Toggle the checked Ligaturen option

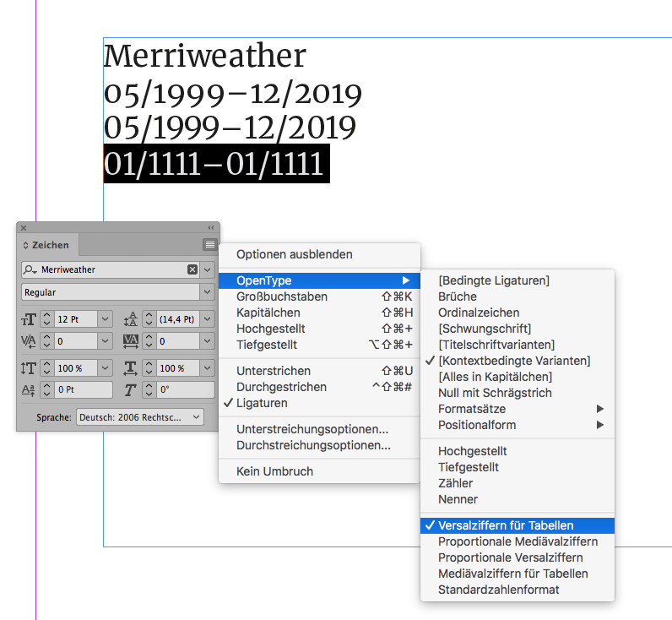click(319, 403)
